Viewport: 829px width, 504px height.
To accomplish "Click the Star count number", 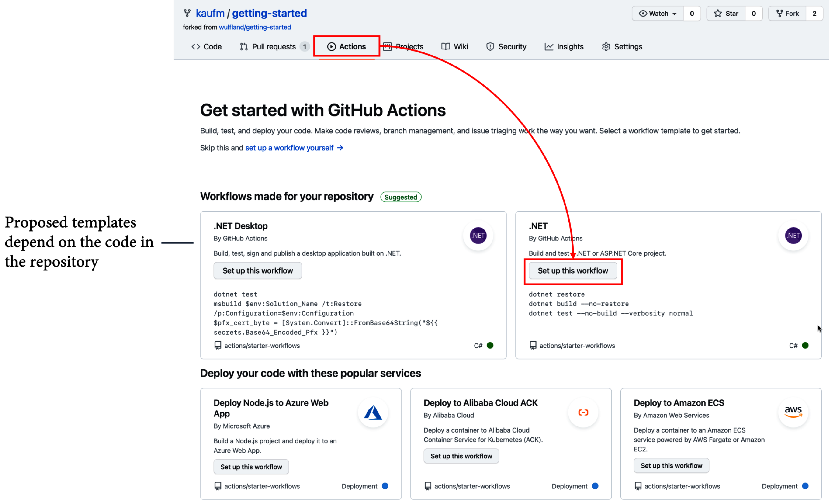I will click(754, 13).
